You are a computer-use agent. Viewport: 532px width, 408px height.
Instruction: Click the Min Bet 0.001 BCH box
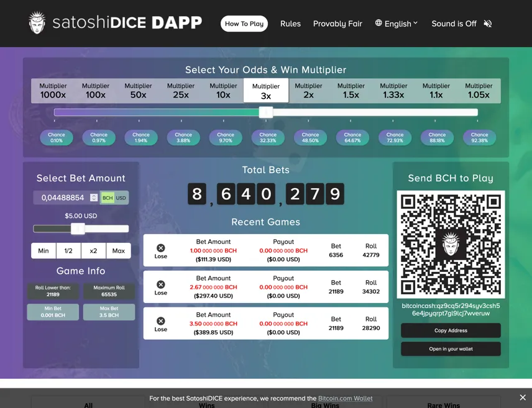pos(53,312)
